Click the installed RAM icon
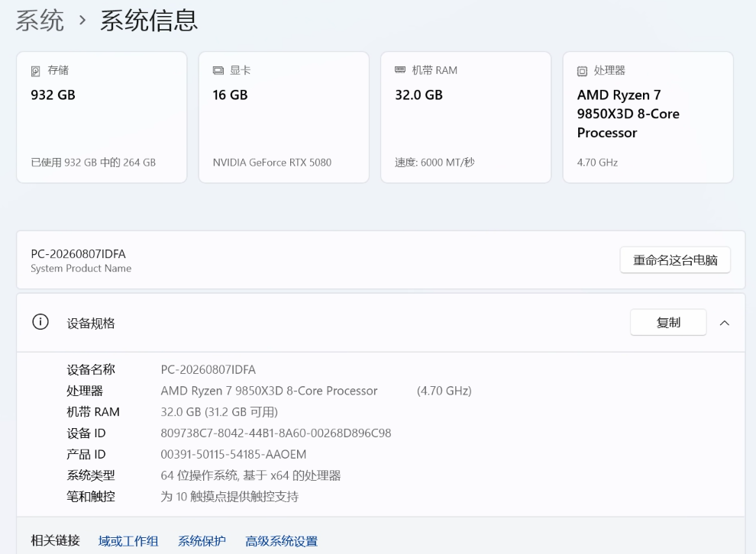Screen dimensions: 756x554 click(x=400, y=70)
